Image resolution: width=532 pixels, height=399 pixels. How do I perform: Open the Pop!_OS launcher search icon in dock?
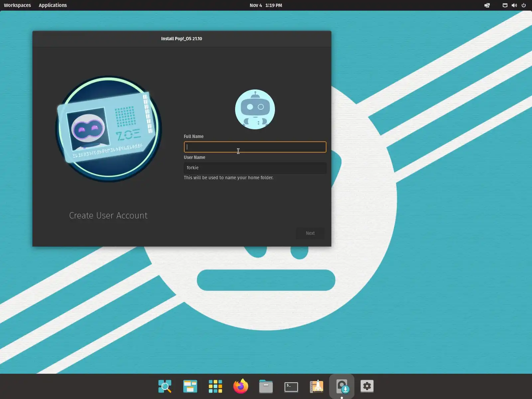point(165,386)
